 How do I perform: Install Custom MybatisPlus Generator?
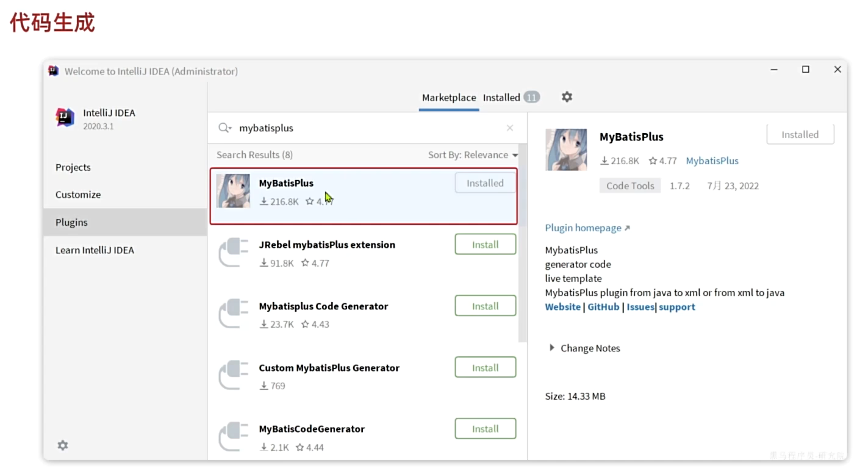click(486, 368)
